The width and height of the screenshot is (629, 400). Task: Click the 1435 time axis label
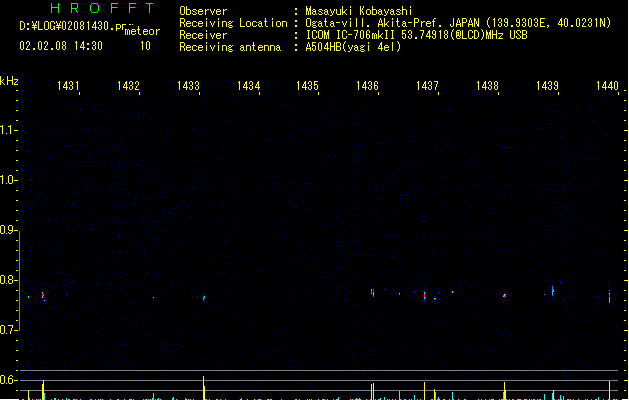coord(307,86)
